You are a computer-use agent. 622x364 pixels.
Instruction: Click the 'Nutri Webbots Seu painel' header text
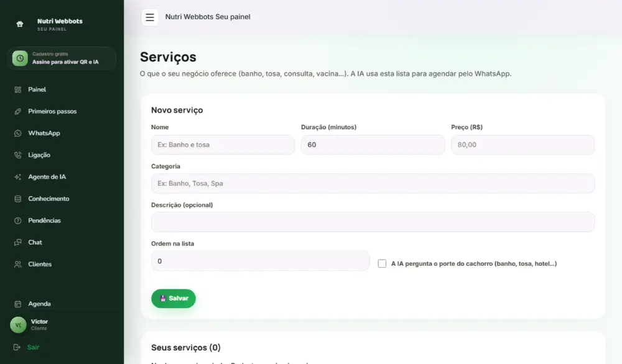tap(208, 17)
